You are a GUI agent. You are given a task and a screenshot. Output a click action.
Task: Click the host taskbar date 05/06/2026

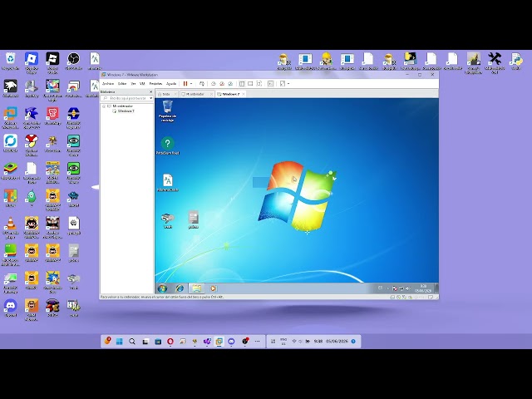[x=337, y=342]
